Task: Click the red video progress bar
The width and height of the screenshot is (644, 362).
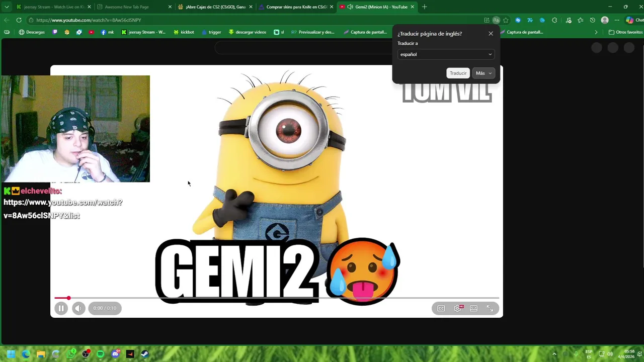Action: (x=276, y=298)
